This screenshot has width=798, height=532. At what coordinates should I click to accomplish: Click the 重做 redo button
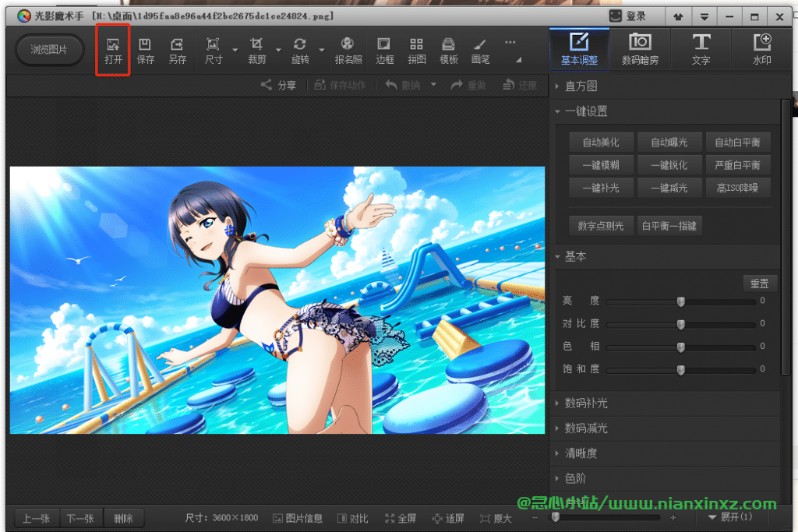468,85
